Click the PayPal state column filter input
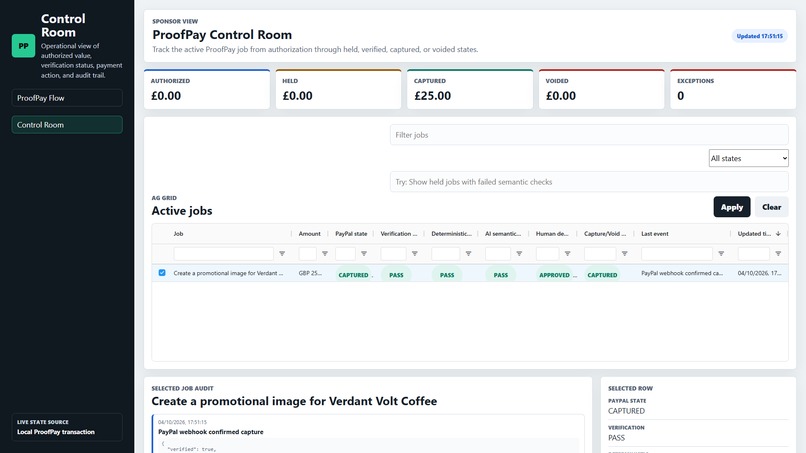The height and width of the screenshot is (453, 806). coord(345,253)
